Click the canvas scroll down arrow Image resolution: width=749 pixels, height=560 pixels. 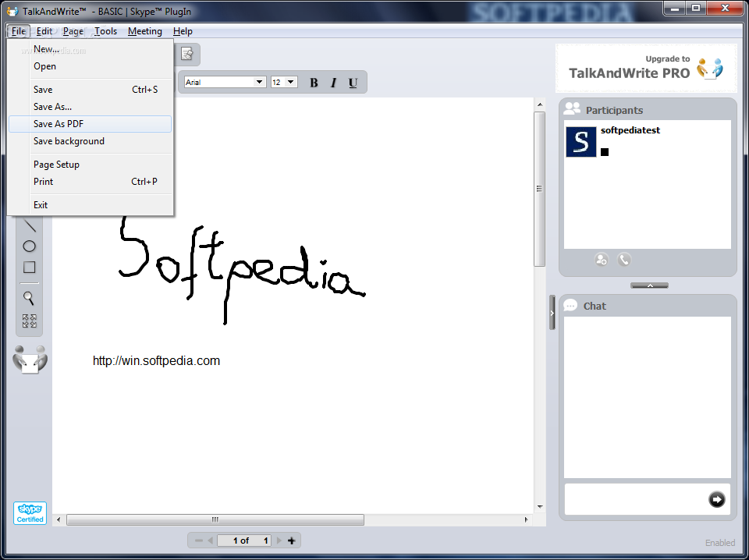coord(540,507)
